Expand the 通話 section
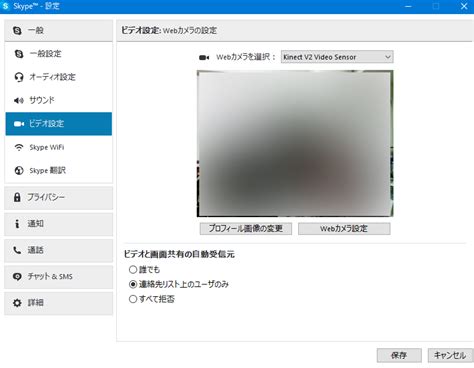This screenshot has width=474, height=368. 59,250
